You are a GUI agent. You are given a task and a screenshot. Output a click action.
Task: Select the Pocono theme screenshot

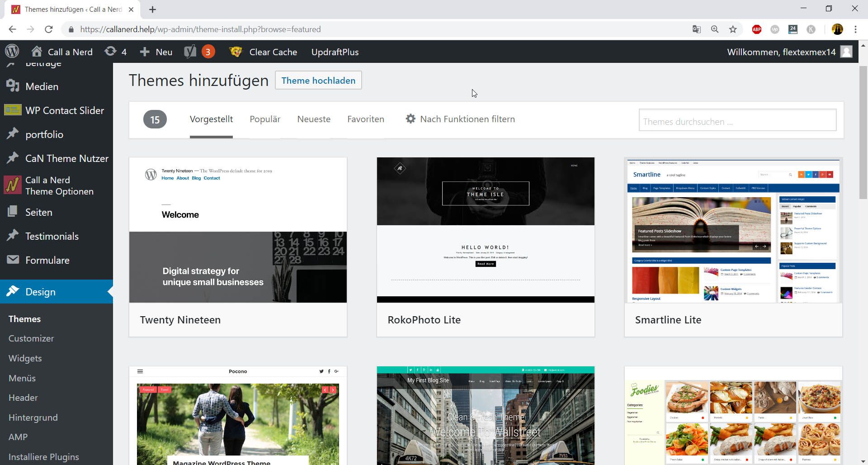238,416
